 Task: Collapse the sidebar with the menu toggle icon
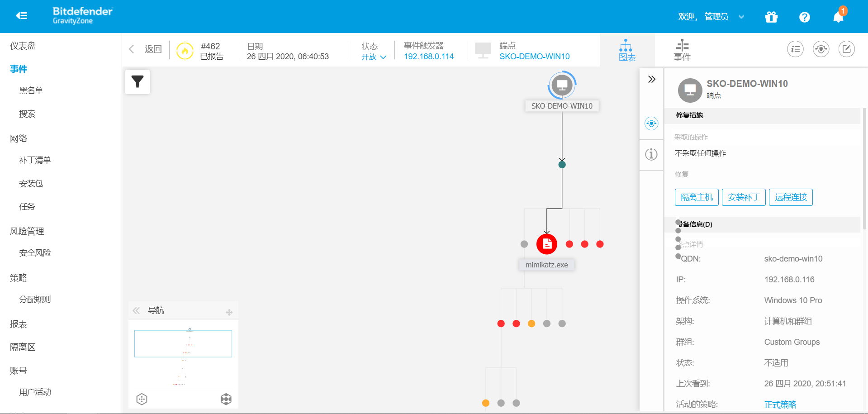coord(21,16)
